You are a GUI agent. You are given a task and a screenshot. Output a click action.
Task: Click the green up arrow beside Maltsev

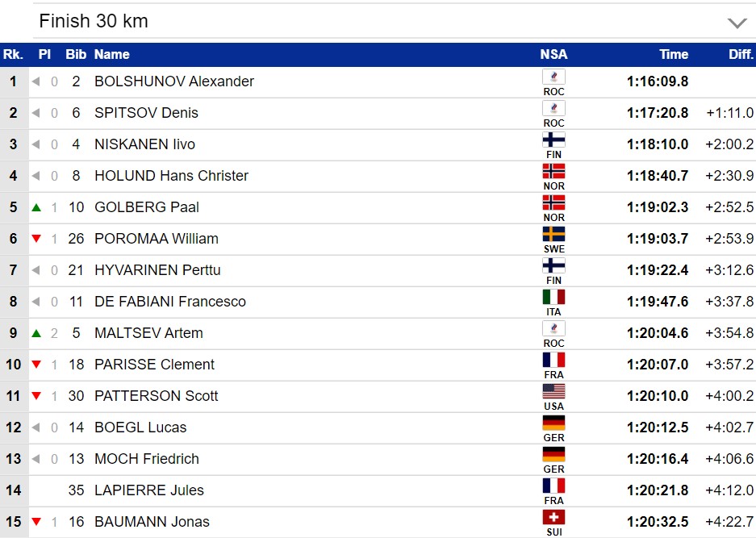(36, 333)
